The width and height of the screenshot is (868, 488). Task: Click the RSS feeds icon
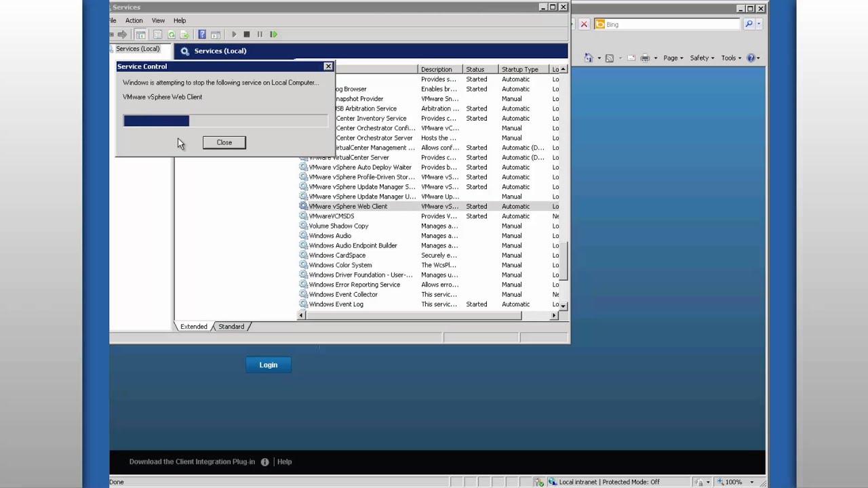(609, 58)
